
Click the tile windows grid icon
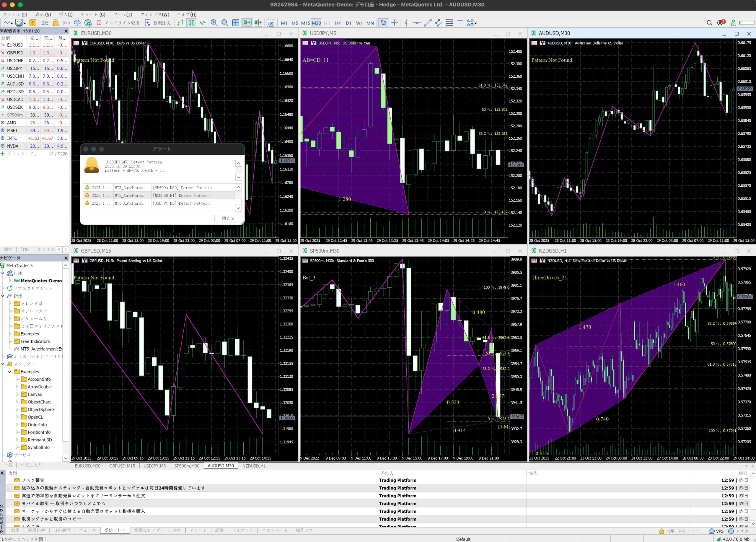coord(236,23)
